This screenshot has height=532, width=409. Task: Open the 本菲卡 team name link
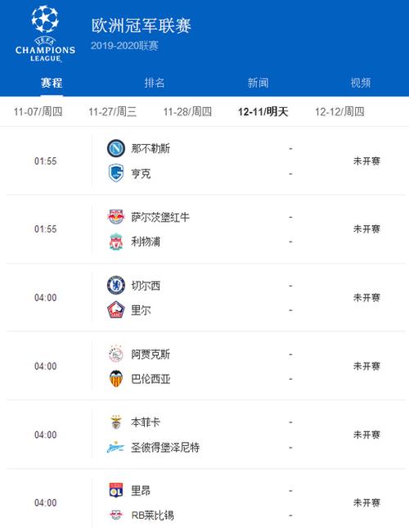click(146, 422)
